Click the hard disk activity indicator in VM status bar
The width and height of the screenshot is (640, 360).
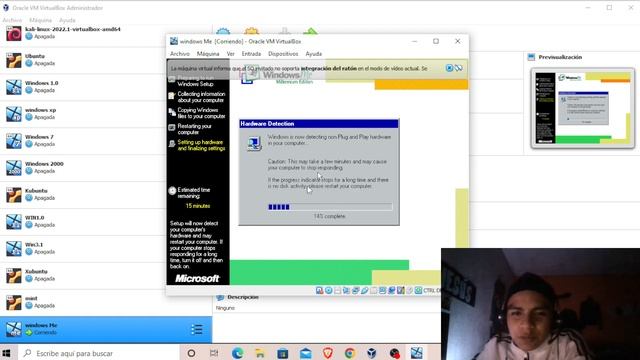(x=320, y=290)
